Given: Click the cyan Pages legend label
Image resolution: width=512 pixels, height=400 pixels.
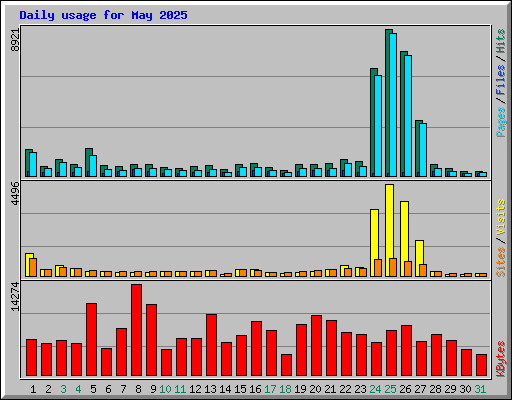Looking at the screenshot, I should coord(501,122).
